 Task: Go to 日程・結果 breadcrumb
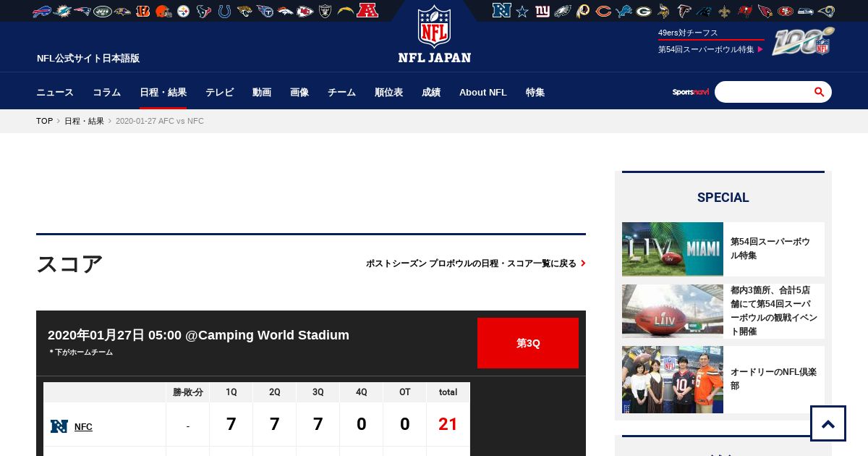click(84, 121)
